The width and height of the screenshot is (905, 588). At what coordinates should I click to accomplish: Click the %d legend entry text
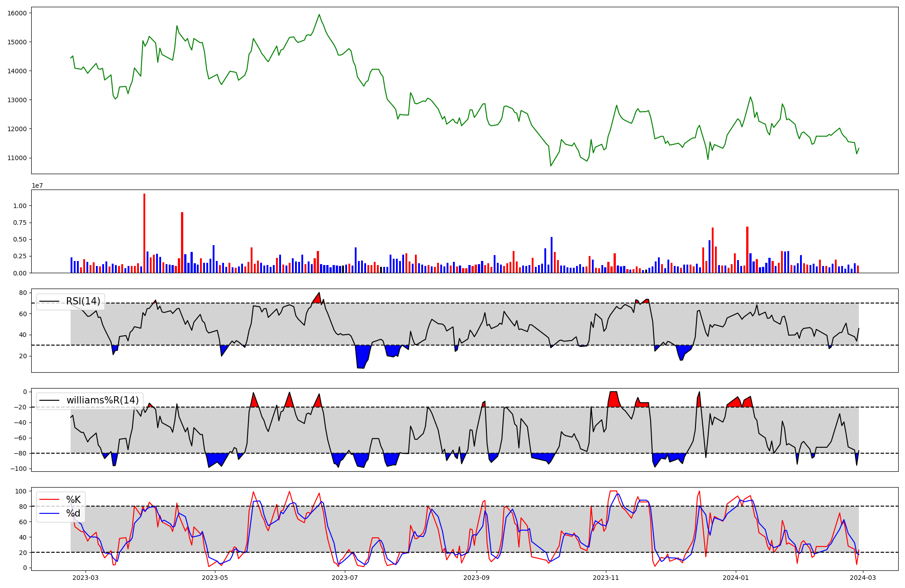(73, 513)
